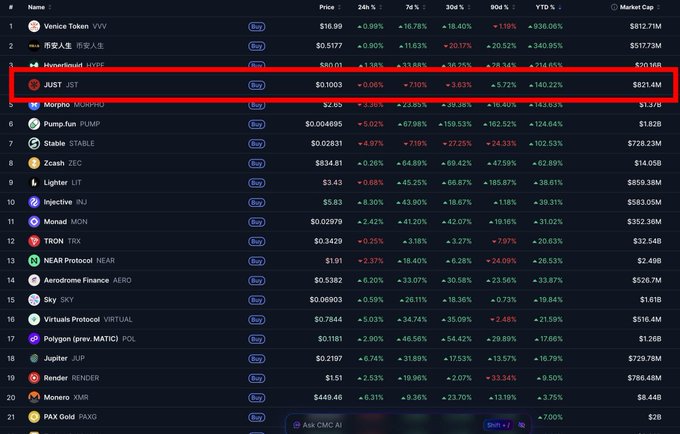Viewport: 680px width, 434px height.
Task: Select the Monad coin logo
Action: [x=34, y=222]
